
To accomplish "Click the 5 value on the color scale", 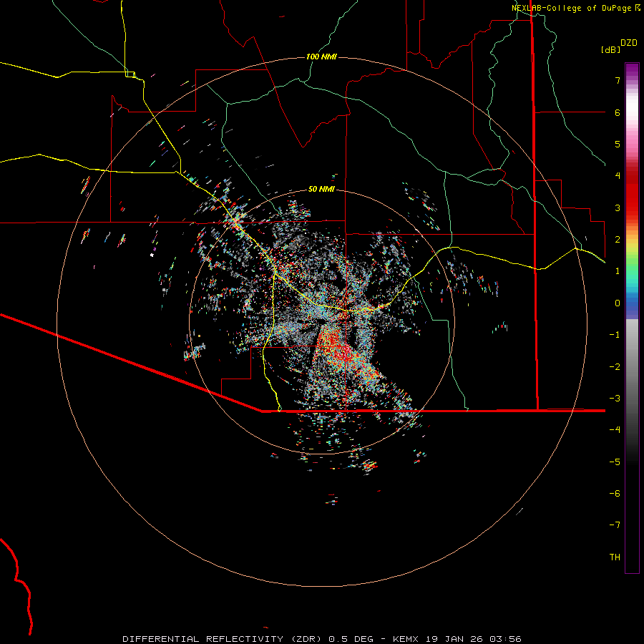I will point(618,144).
